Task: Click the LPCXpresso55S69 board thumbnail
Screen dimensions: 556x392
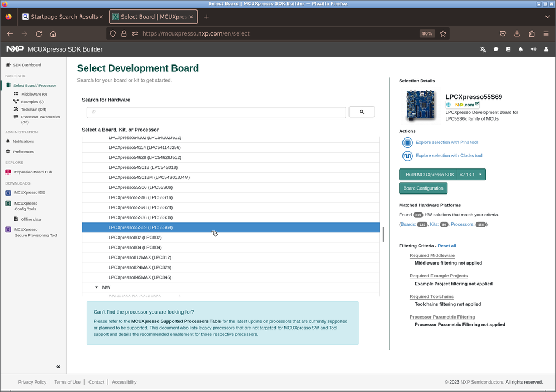Action: click(x=421, y=106)
